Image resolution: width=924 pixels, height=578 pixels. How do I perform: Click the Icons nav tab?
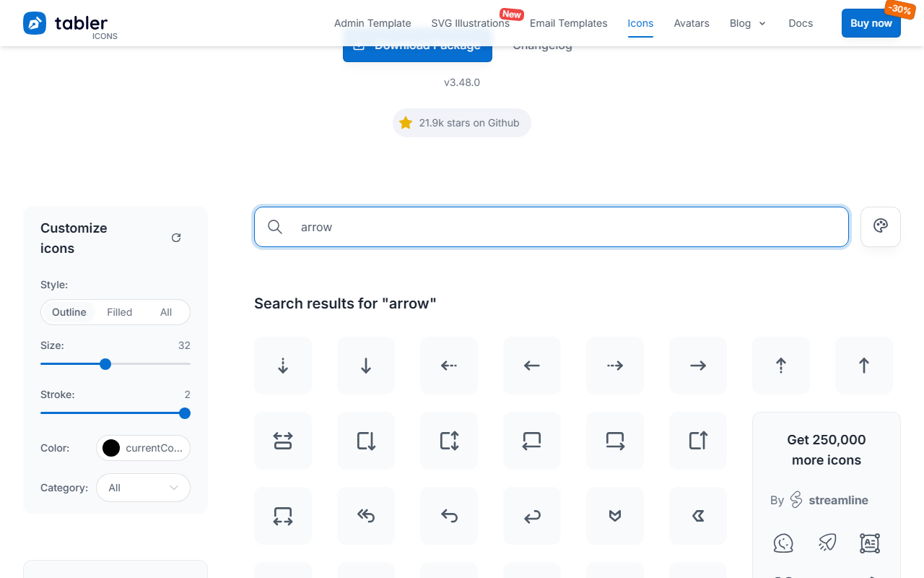coord(640,23)
